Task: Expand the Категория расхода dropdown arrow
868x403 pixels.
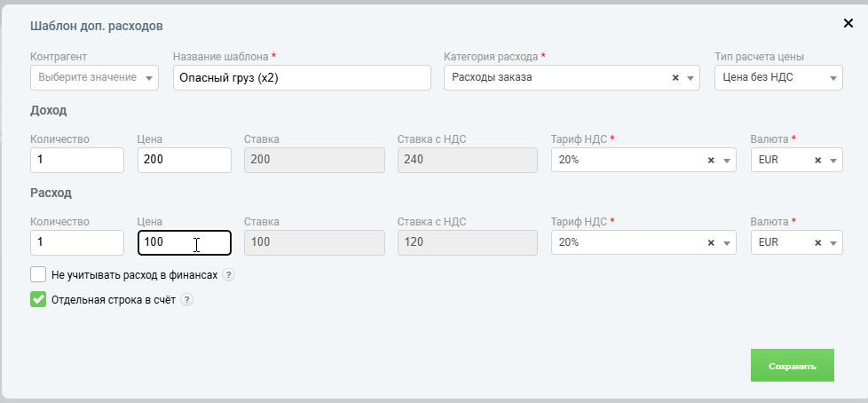Action: [690, 78]
